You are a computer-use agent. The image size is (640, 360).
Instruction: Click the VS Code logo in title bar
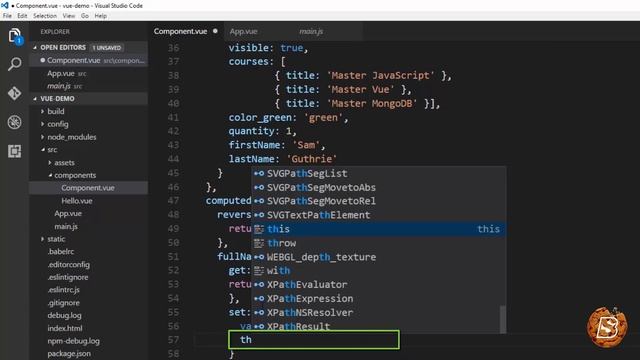tap(4, 5)
